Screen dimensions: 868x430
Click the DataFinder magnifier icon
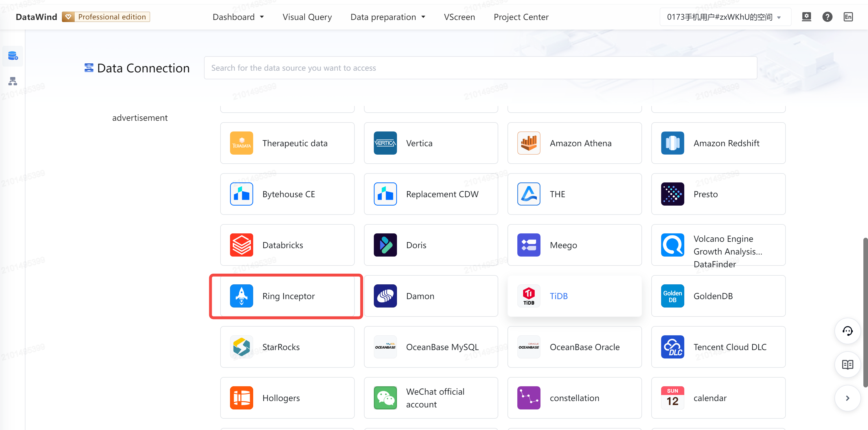click(x=672, y=245)
